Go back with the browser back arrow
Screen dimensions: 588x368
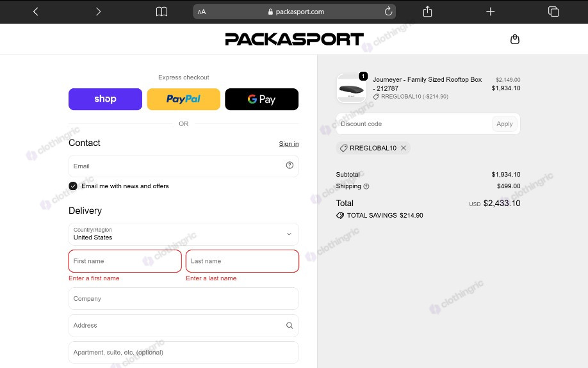pos(36,12)
